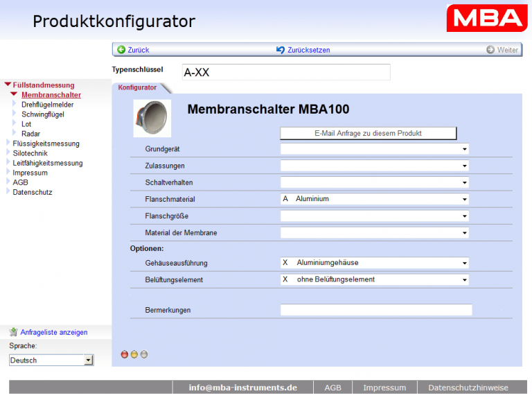Click the Anfrageliste basket icon
Viewport: 532px width, 398px height.
[14, 332]
